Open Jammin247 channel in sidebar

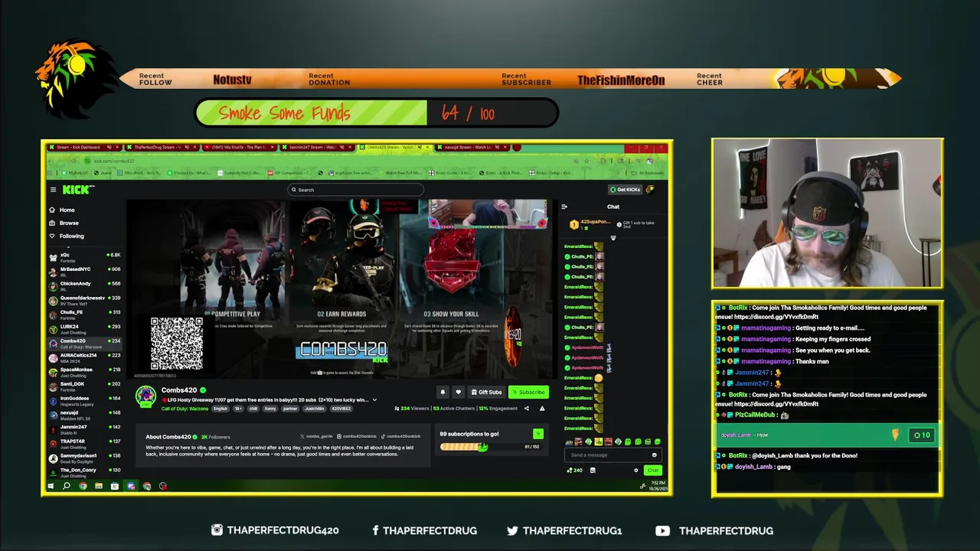[x=84, y=429]
